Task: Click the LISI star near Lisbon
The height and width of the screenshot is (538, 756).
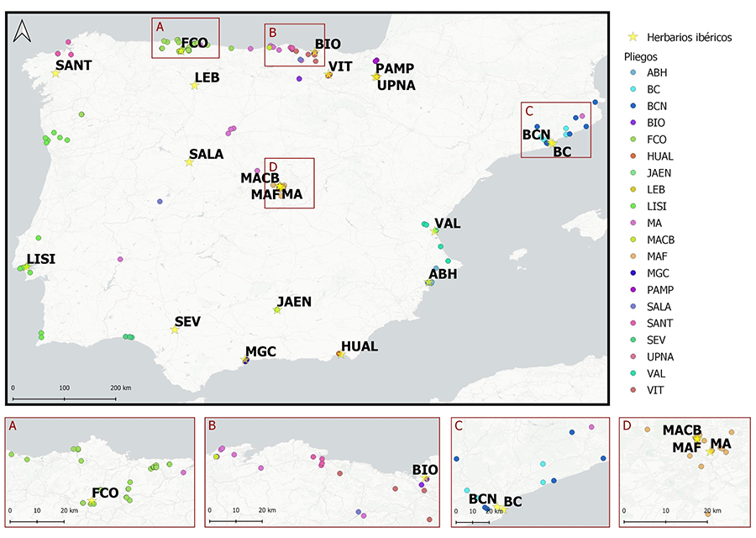Action: click(x=26, y=267)
